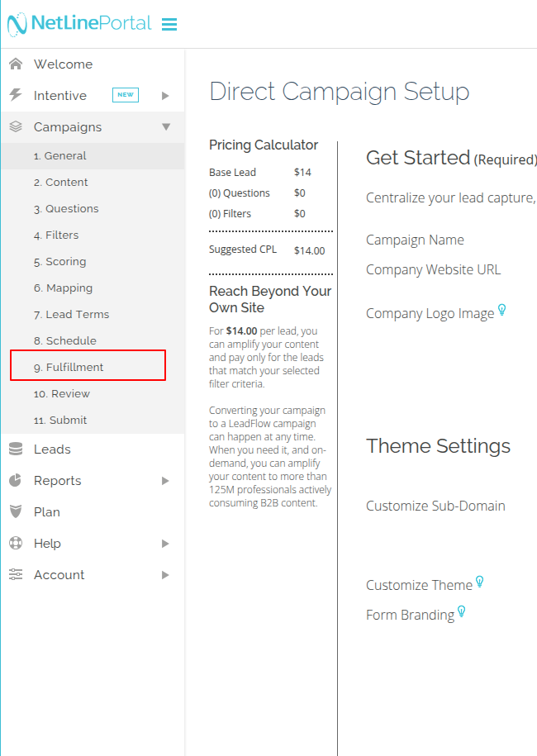Expand the Account submenu arrow
537x756 pixels.
pos(166,575)
